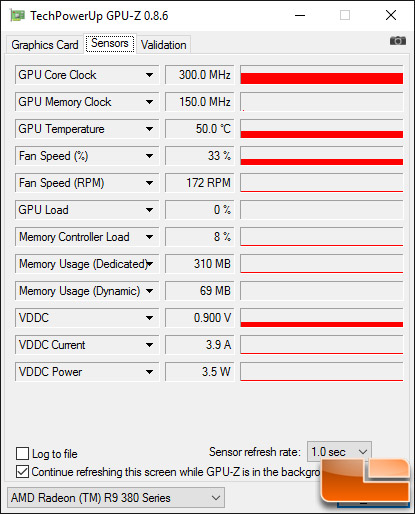Open GPU Temperature sensor options arrow
Image resolution: width=415 pixels, height=514 pixels.
click(149, 129)
